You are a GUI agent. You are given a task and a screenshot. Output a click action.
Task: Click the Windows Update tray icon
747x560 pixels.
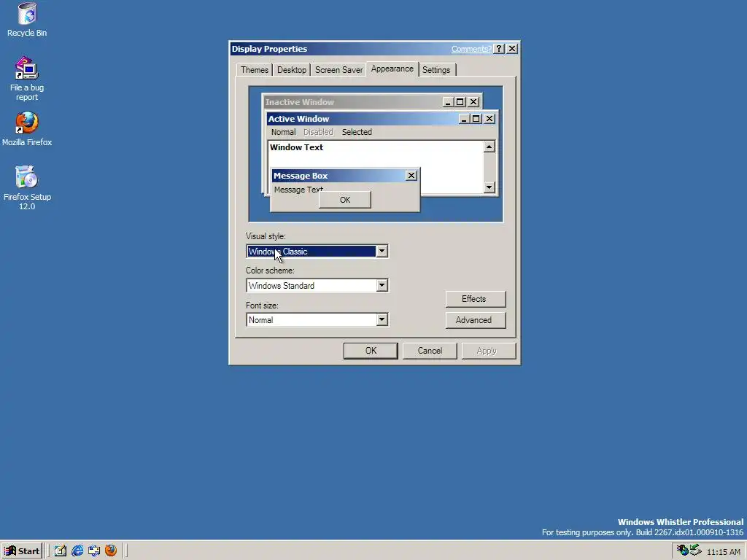tap(682, 551)
